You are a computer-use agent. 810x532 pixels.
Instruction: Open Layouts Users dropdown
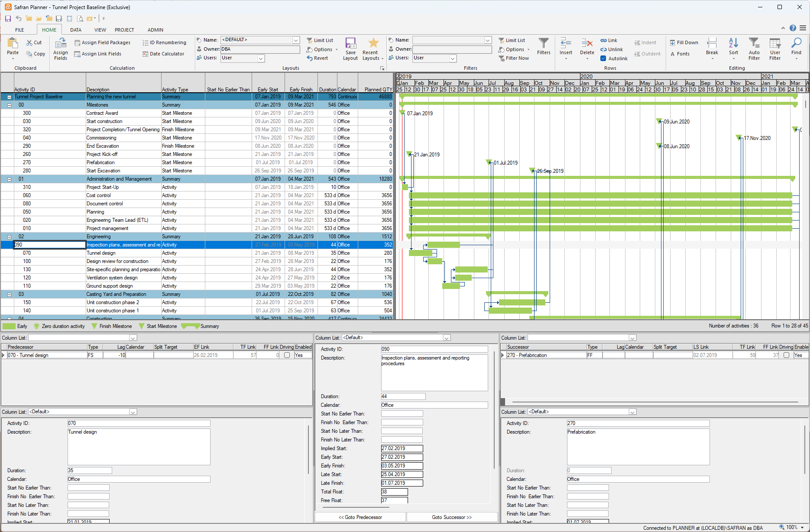(x=261, y=58)
